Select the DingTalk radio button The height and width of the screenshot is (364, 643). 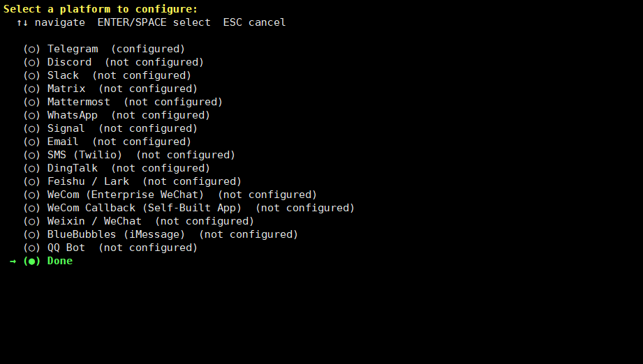(x=32, y=168)
